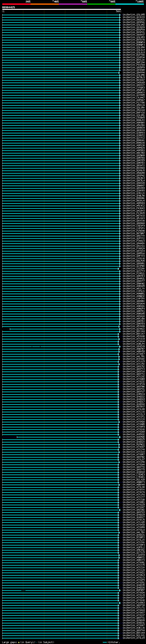Viewport: 146px width, 644px height.
Task: Click the UniRef100_P29521 label
Action: click(133, 273)
